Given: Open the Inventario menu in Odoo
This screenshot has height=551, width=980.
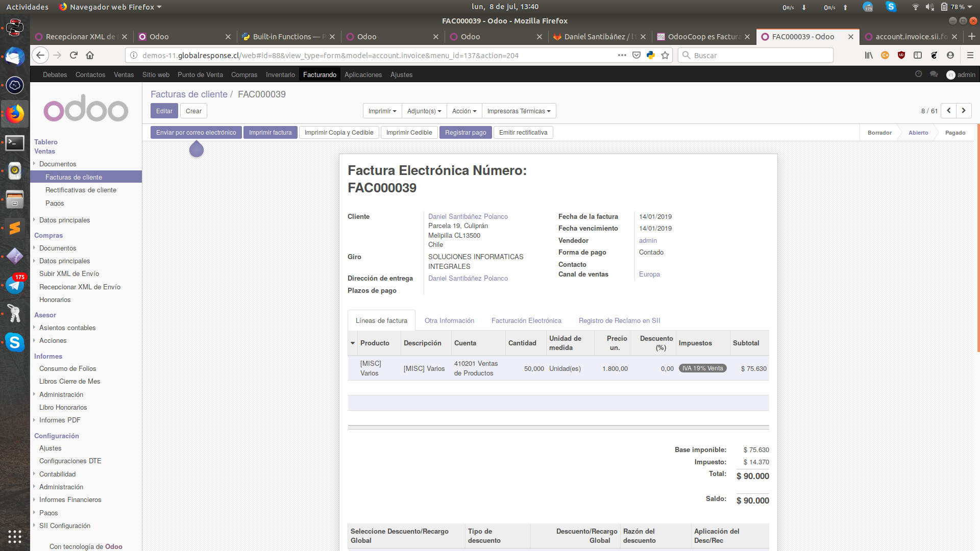Looking at the screenshot, I should 280,74.
